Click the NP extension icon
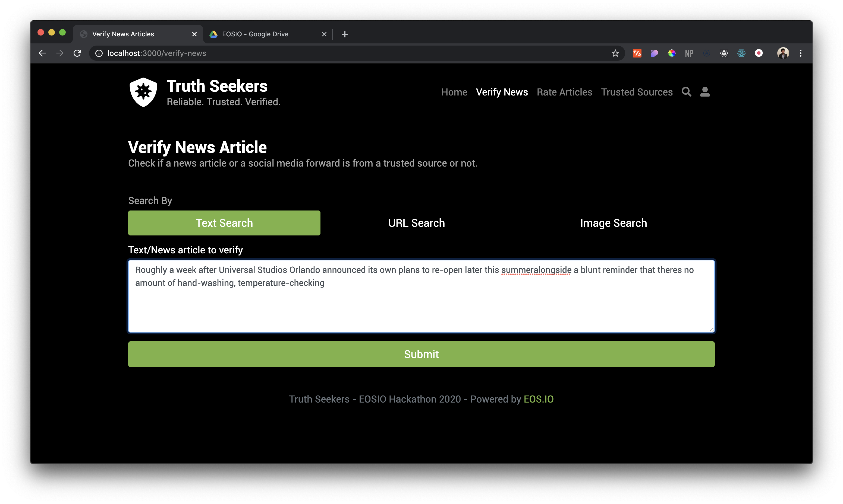843x504 pixels. (689, 53)
